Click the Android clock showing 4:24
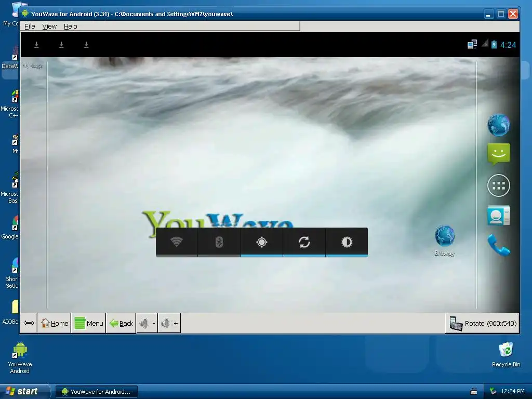 point(508,45)
